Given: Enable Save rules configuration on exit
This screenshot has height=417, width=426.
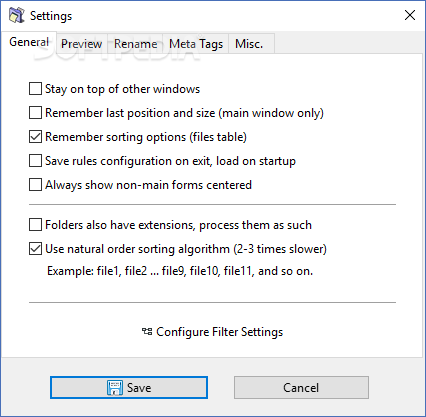Looking at the screenshot, I should [x=35, y=161].
